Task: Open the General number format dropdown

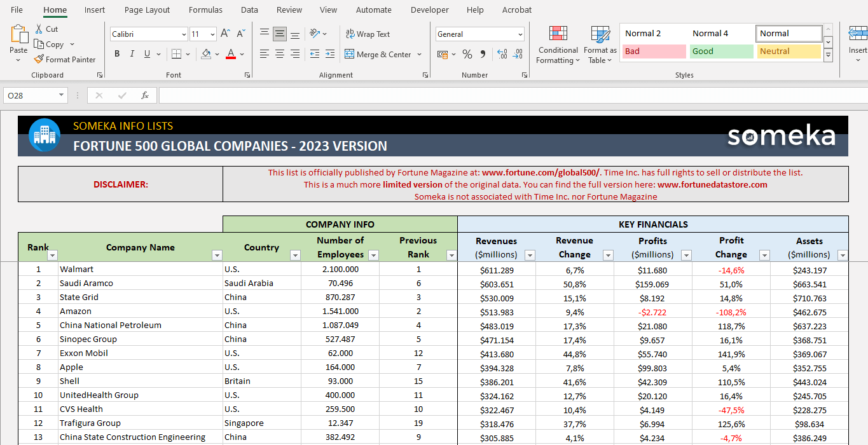Action: coord(520,34)
